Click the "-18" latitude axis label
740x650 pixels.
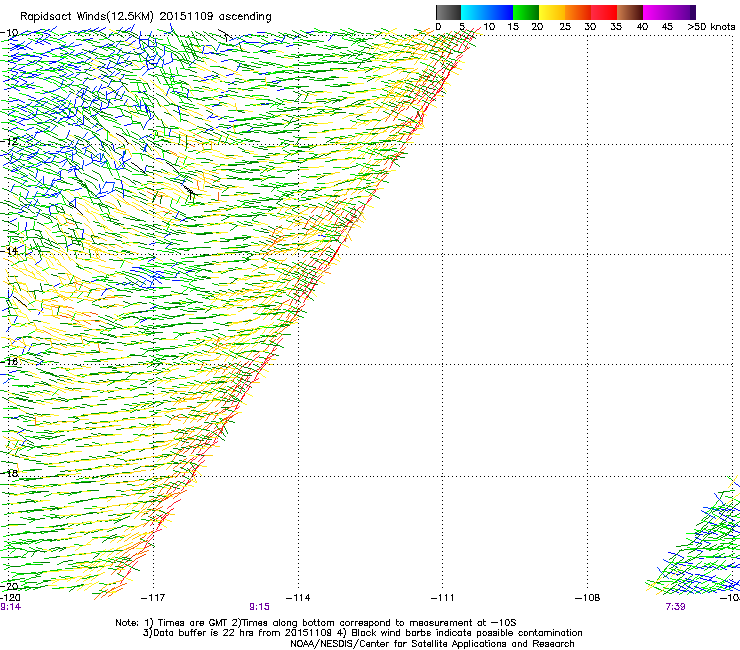9,473
